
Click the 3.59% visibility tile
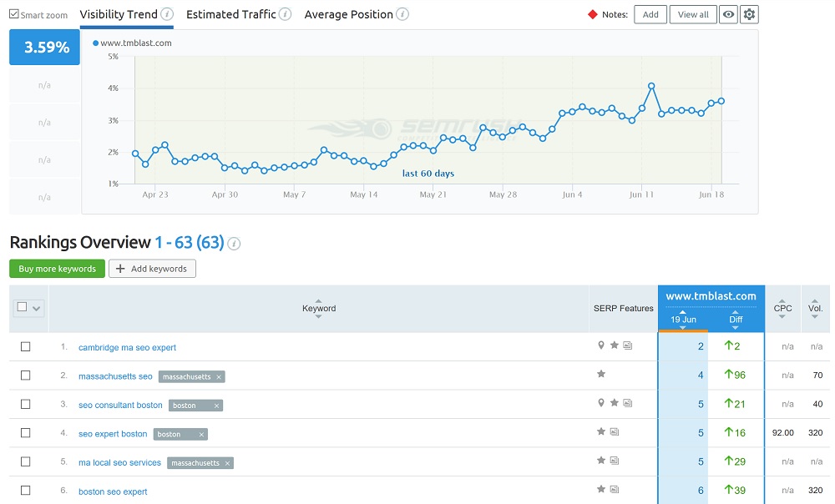click(x=45, y=47)
